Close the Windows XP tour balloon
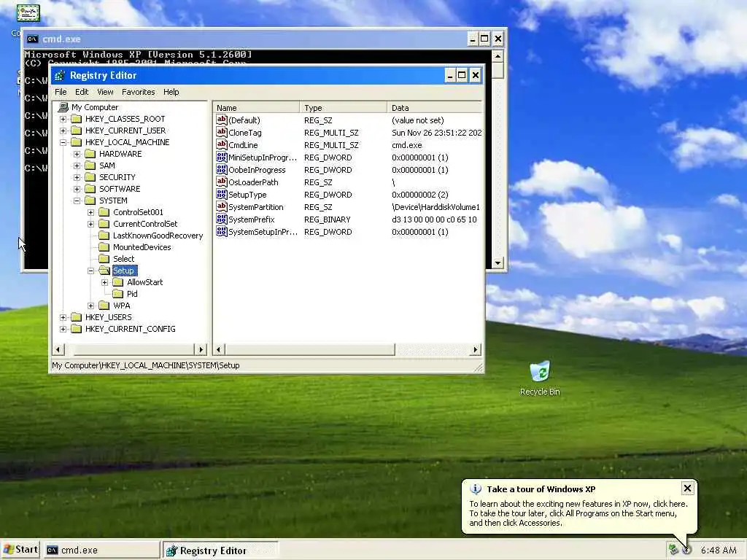 tap(687, 488)
